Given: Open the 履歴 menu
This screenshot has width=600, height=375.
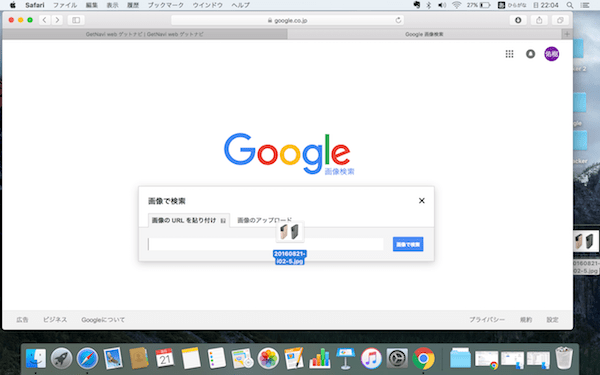Looking at the screenshot, I should pos(133,5).
